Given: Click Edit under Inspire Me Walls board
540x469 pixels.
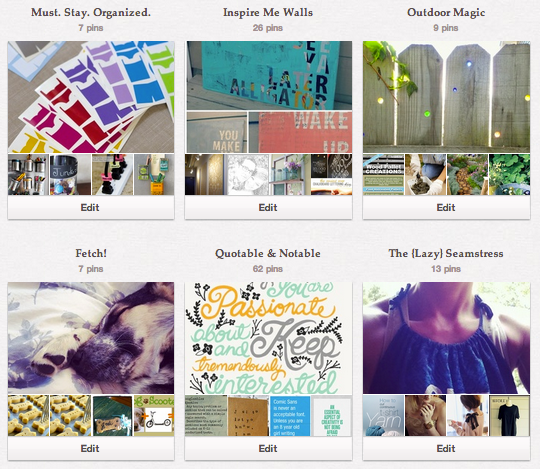Looking at the screenshot, I should tap(268, 207).
